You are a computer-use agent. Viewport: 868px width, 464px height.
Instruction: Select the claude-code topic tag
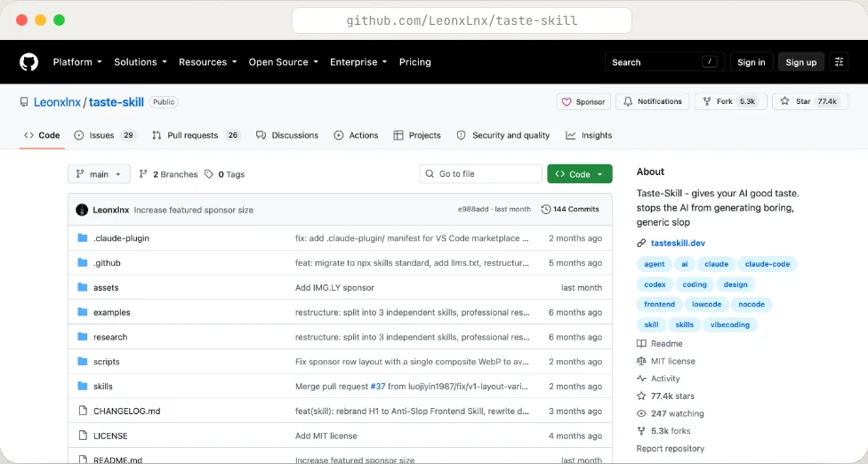point(768,264)
